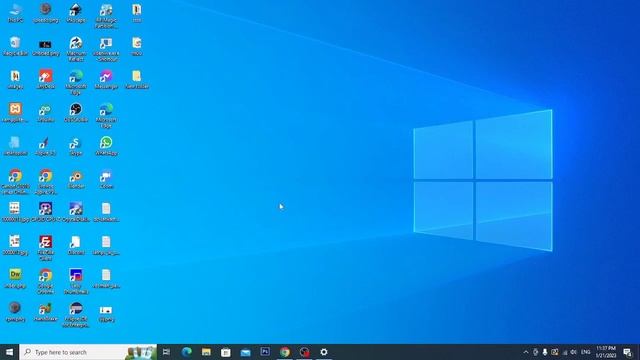Select the orange XAMPP desktop icon
This screenshot has height=360, width=640.
[x=15, y=113]
